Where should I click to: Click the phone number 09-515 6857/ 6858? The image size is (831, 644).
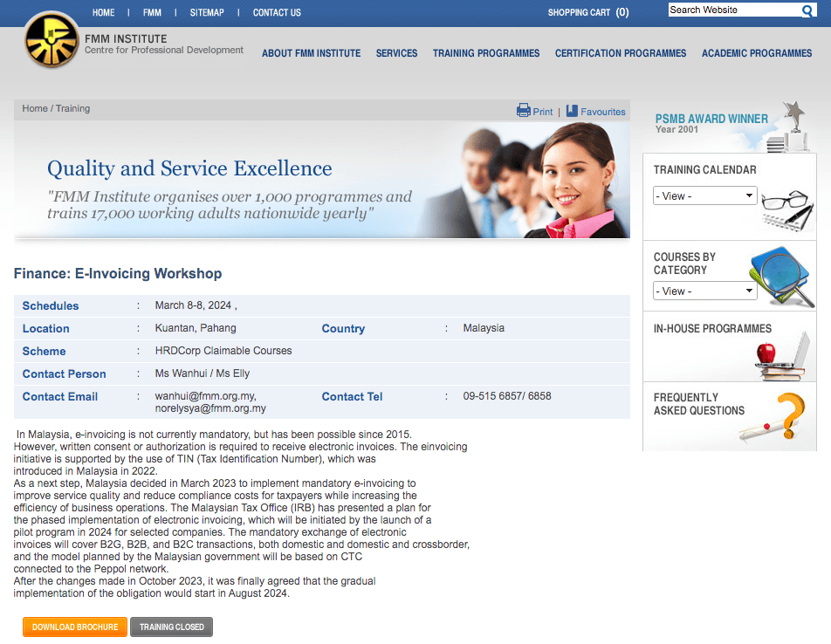507,396
